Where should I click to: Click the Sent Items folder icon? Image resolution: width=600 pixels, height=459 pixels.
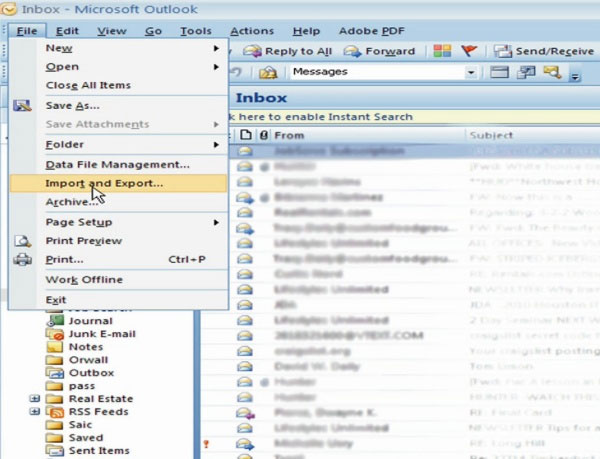coord(55,451)
